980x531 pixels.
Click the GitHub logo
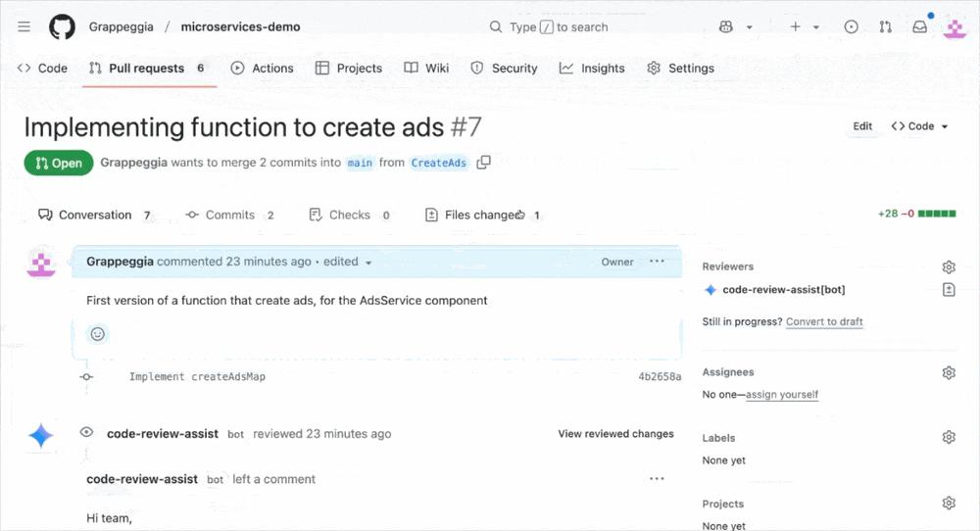[62, 26]
